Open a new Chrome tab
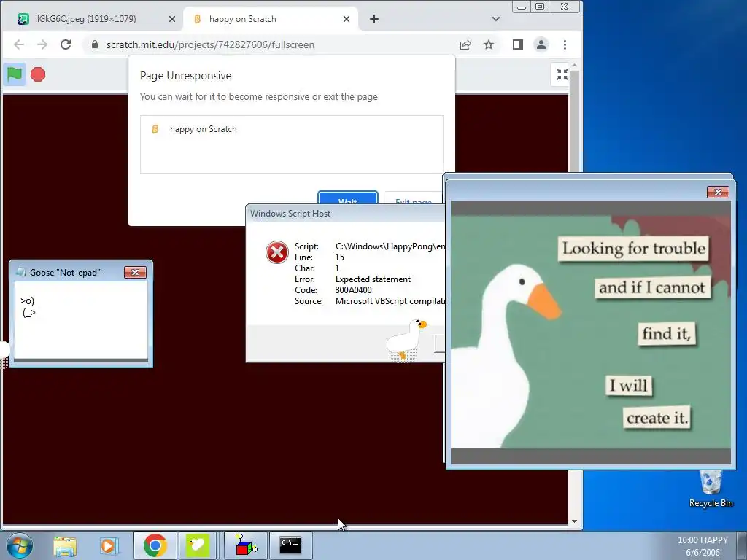 point(374,19)
